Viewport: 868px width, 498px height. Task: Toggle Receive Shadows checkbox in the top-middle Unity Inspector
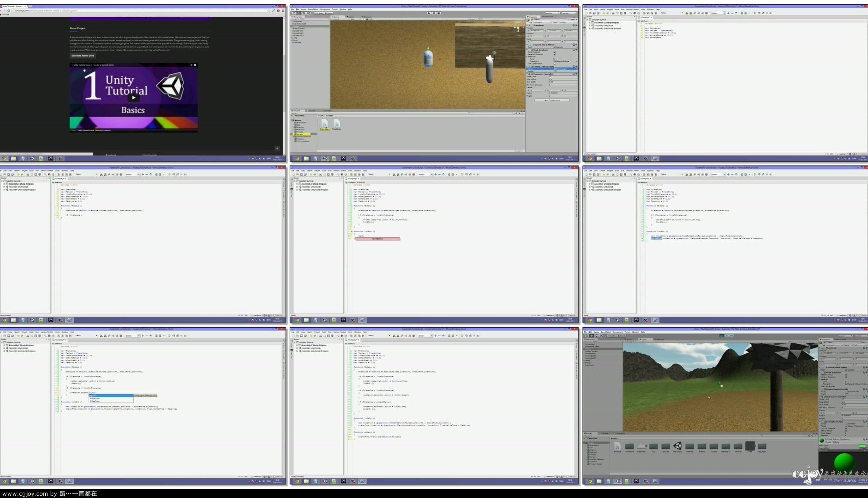click(555, 54)
